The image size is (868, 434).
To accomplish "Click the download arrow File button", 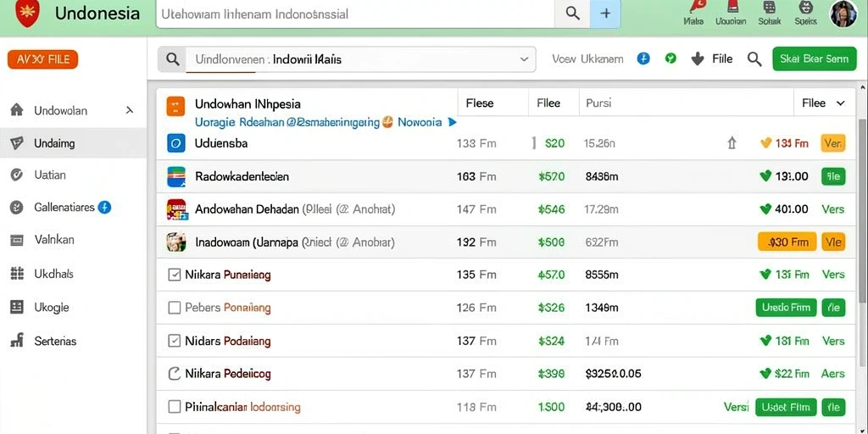I will pos(712,58).
